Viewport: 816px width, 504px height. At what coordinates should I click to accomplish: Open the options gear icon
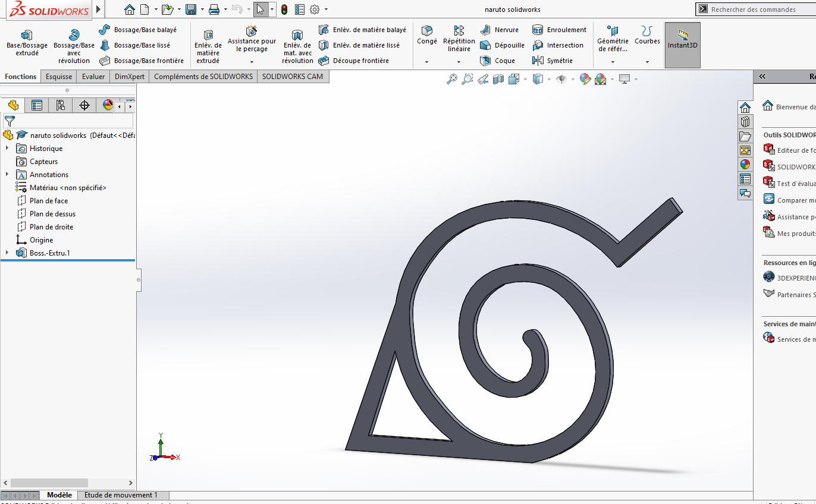point(315,10)
